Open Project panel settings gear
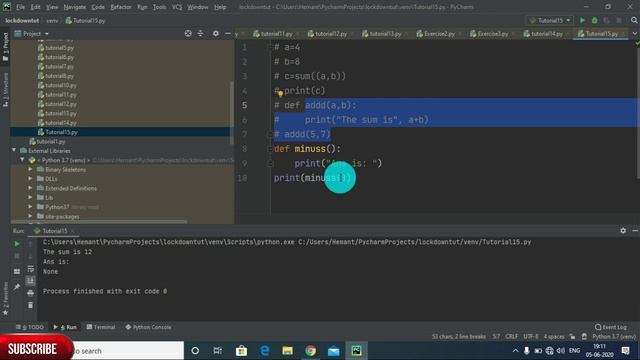This screenshot has height=360, width=640. click(216, 33)
